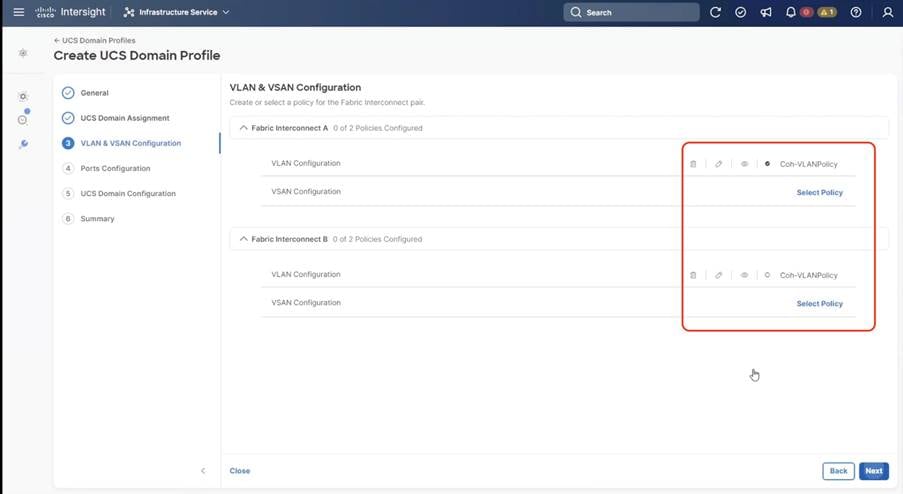903x494 pixels.
Task: Click Coh-VLANPolicy under Fabric Interconnect A
Action: [809, 164]
